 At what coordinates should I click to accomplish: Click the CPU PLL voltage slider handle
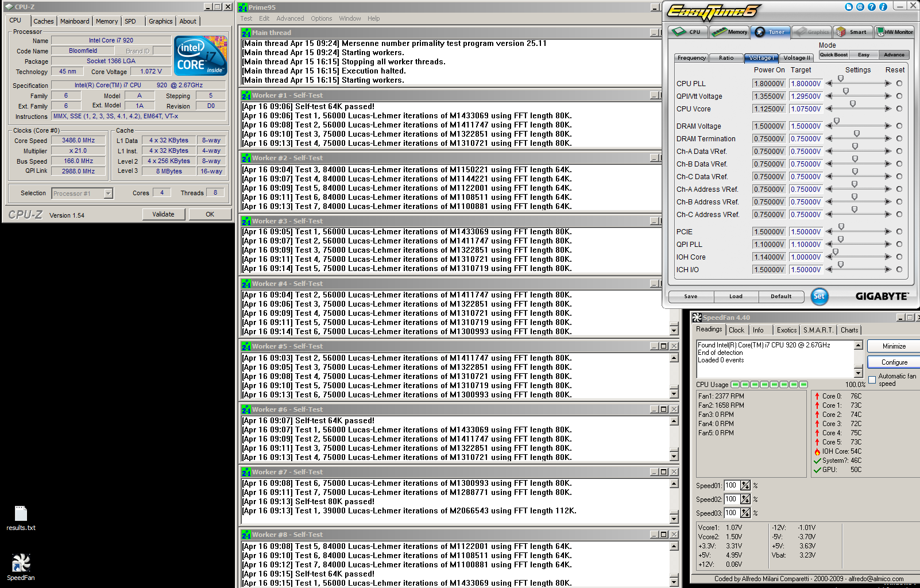click(841, 79)
